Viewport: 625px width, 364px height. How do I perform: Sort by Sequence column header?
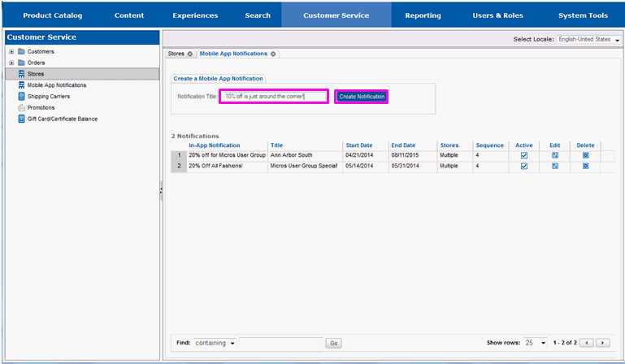[490, 145]
